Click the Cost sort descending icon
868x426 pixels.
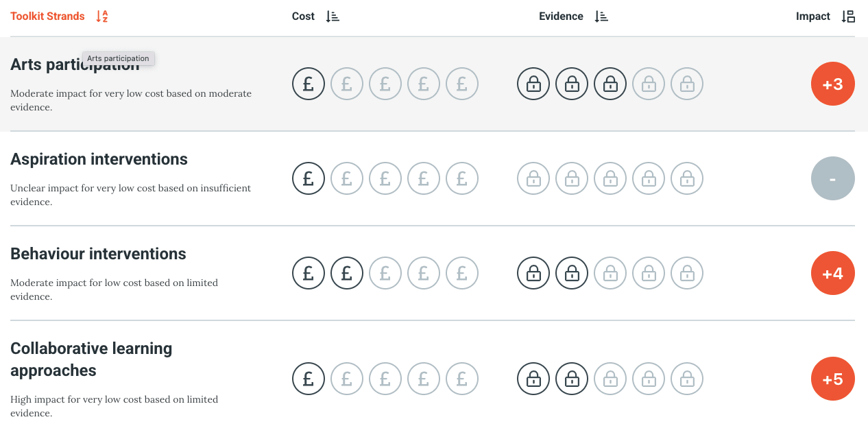tap(333, 16)
